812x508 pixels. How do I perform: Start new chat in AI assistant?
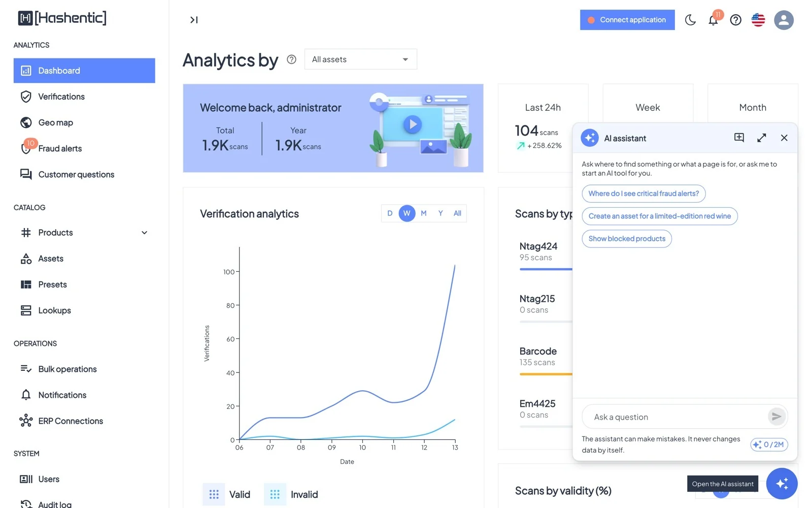coord(739,138)
